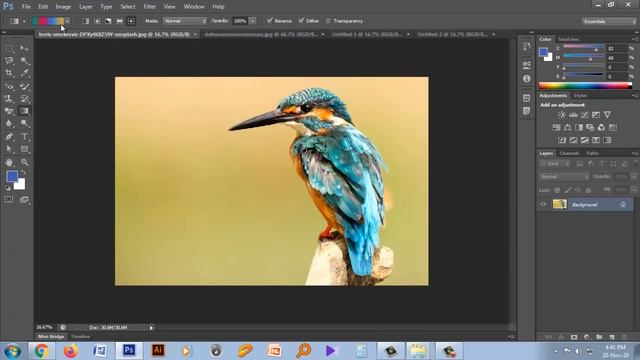Switch to the Timeline tab
The width and height of the screenshot is (640, 360).
coord(80,337)
